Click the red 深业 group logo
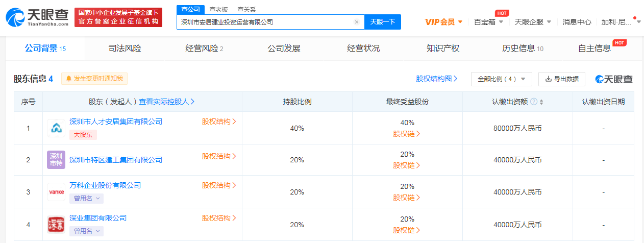This screenshot has width=644, height=243. 56,224
